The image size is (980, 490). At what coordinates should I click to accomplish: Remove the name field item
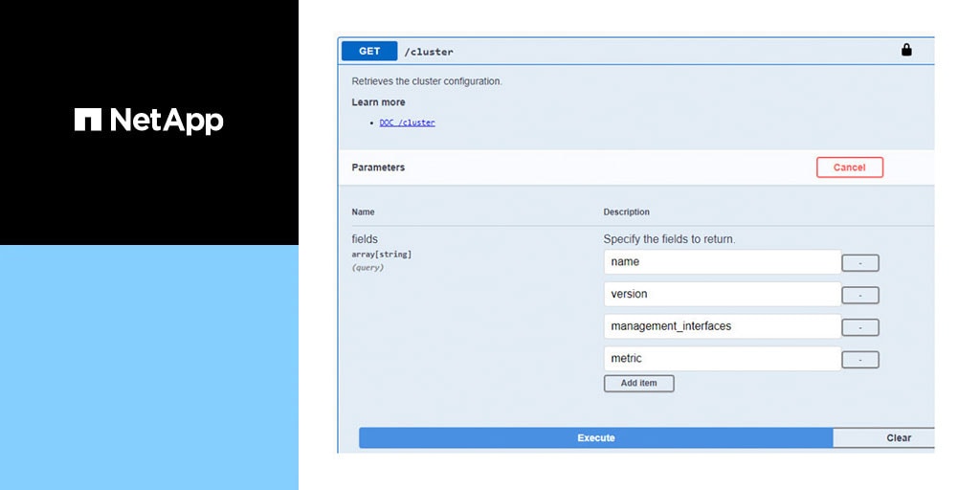coord(859,263)
